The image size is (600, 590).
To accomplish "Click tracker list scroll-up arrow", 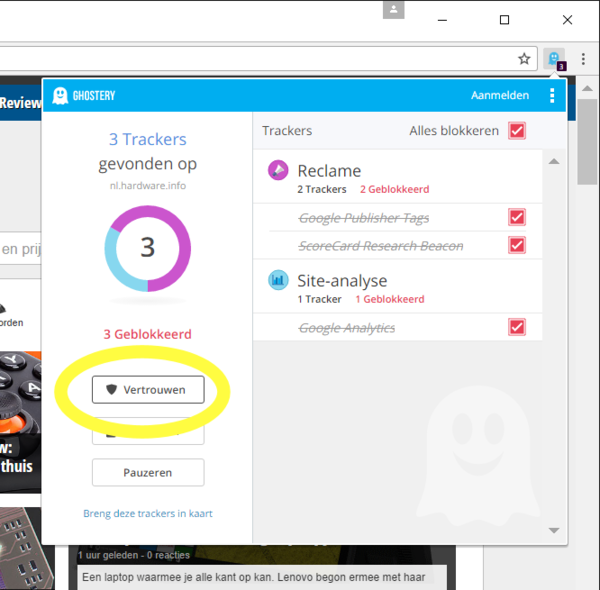I will (554, 161).
